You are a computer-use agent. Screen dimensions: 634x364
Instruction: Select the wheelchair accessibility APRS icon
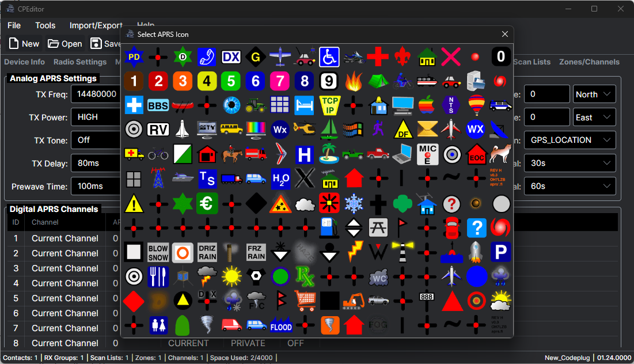pos(329,57)
